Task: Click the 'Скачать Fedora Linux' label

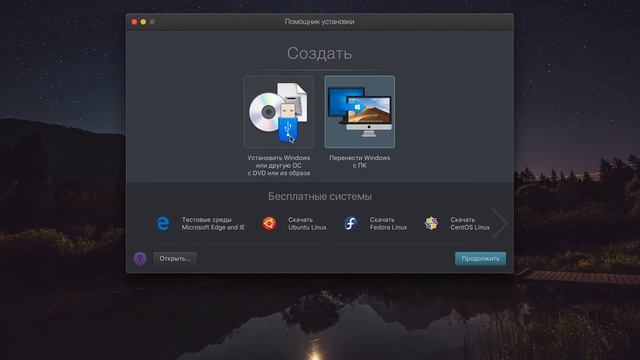Action: 388,224
